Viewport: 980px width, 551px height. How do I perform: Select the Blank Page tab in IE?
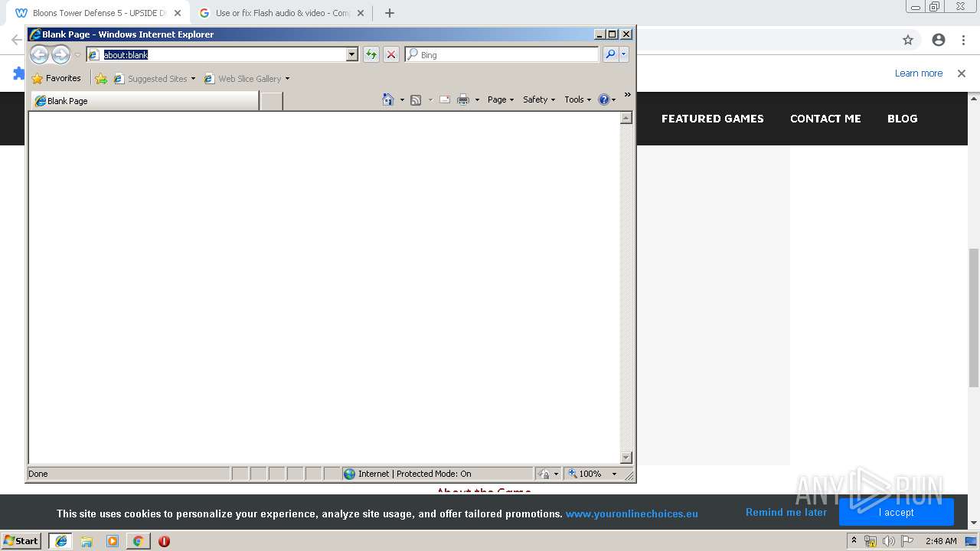pyautogui.click(x=145, y=101)
